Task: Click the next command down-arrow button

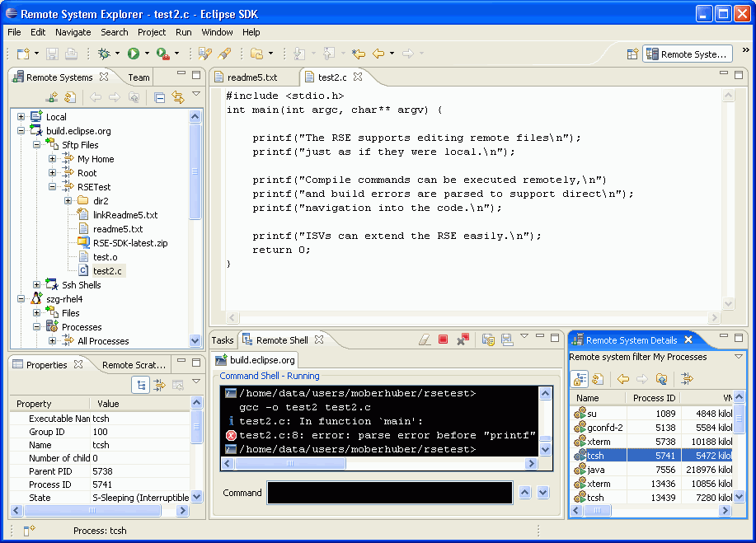Action: click(543, 493)
